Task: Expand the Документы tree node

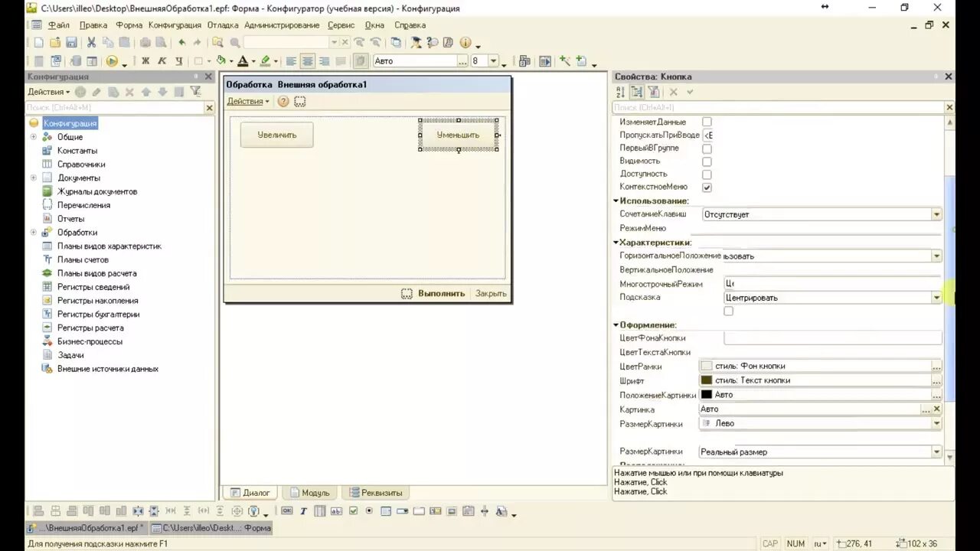Action: 33,178
